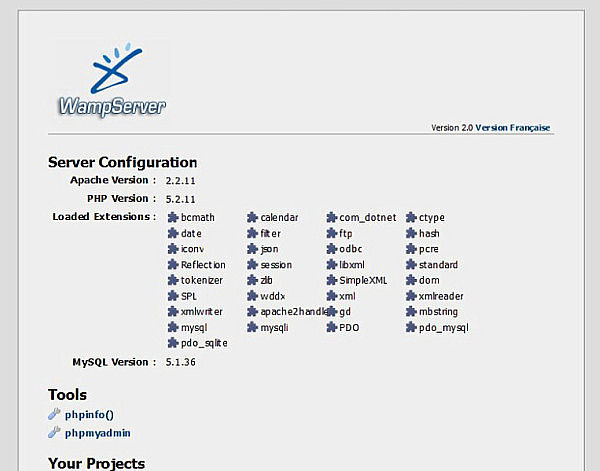Screen dimensions: 600x471
Task: Click the wrench icon beside phpinfo()
Action: (x=54, y=414)
